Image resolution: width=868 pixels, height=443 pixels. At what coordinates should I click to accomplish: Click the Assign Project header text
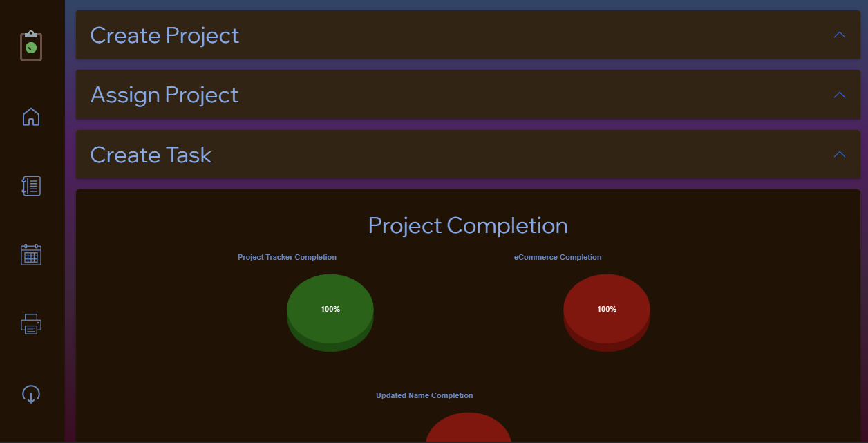pyautogui.click(x=164, y=95)
